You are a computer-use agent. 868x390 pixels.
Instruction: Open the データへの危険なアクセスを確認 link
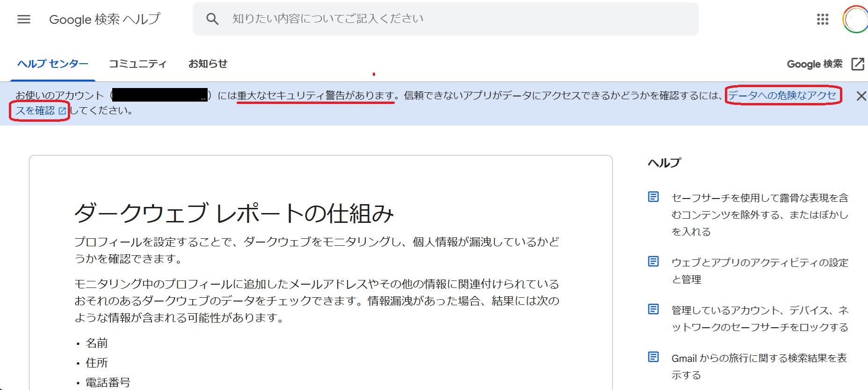pos(781,96)
